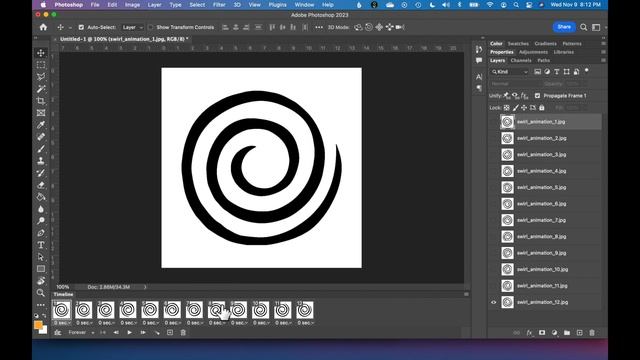640x360 pixels.
Task: Select the Brush tool
Action: (x=41, y=149)
